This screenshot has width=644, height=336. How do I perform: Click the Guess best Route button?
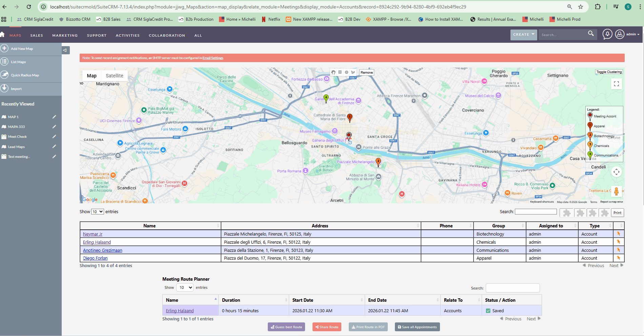coord(286,327)
